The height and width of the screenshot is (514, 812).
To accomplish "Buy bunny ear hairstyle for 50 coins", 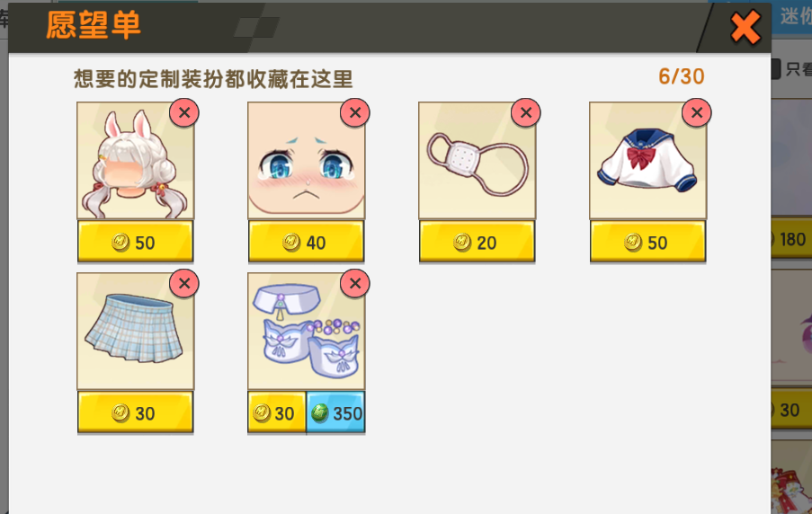I will (135, 242).
